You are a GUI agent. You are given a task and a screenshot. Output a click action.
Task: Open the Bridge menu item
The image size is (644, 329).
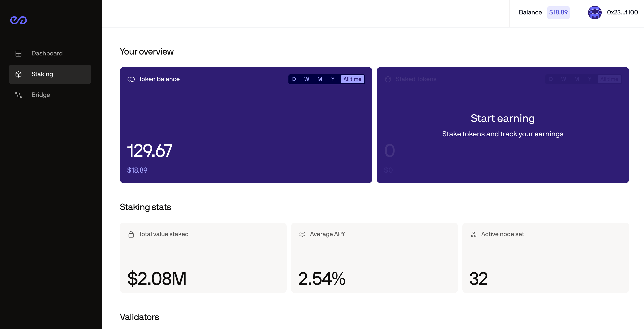pos(41,95)
